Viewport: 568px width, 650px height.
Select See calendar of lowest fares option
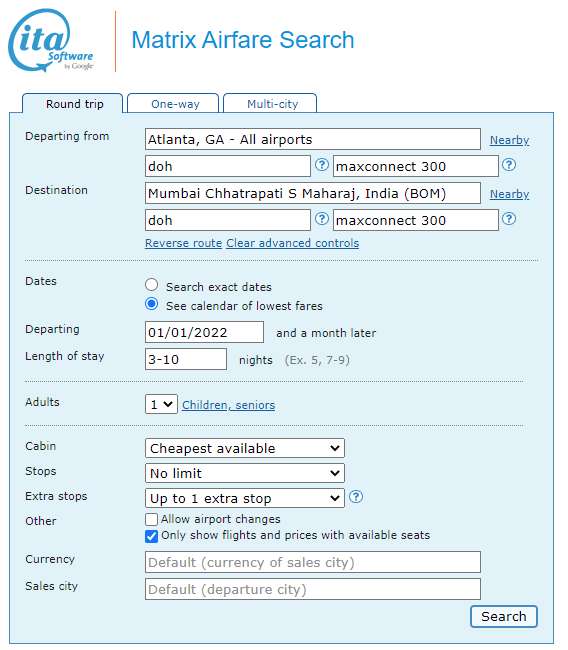coord(152,304)
